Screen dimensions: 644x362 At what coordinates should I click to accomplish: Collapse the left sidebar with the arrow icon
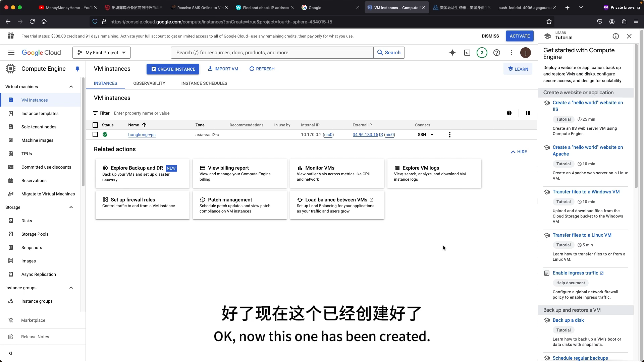point(11,353)
